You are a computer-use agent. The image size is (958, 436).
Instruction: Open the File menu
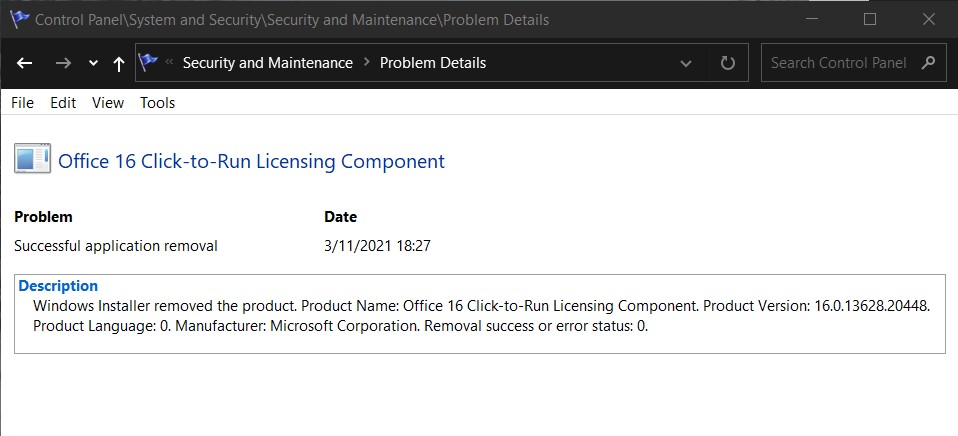coord(23,103)
